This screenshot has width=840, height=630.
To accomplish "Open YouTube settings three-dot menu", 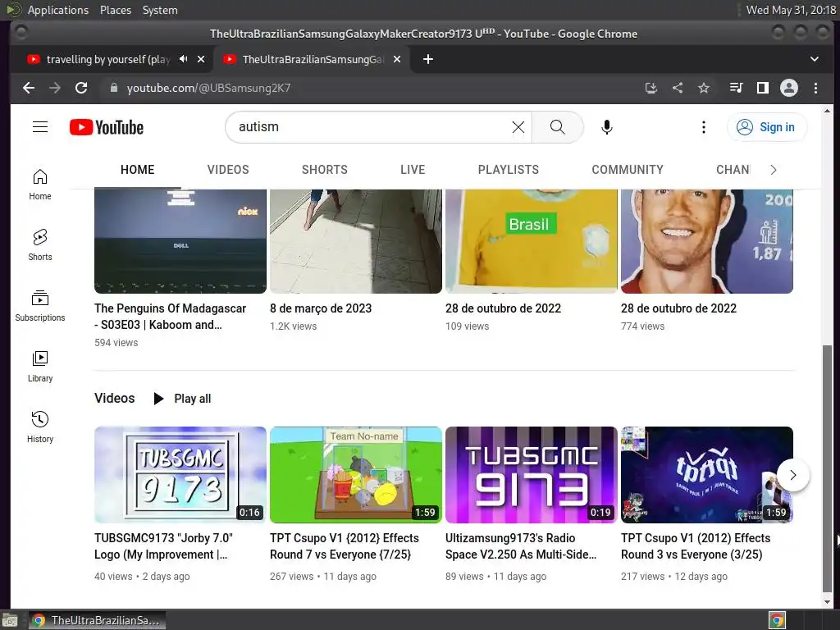I will [x=703, y=127].
